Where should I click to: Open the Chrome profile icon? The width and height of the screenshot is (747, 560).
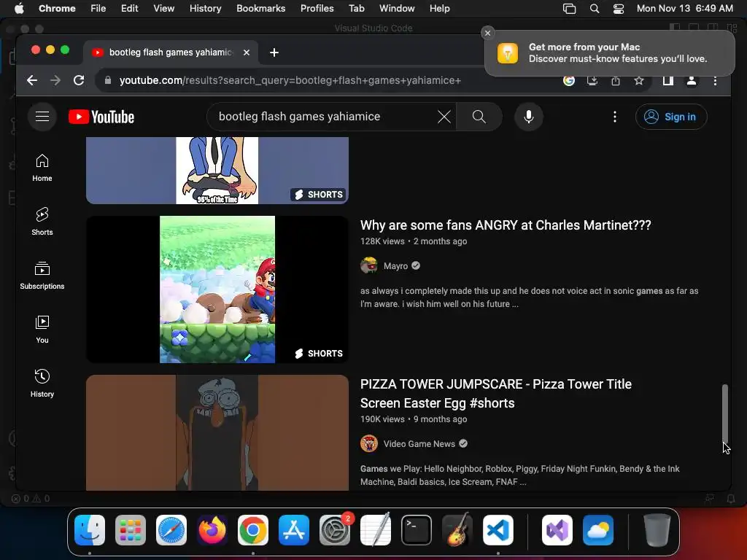[x=692, y=80]
